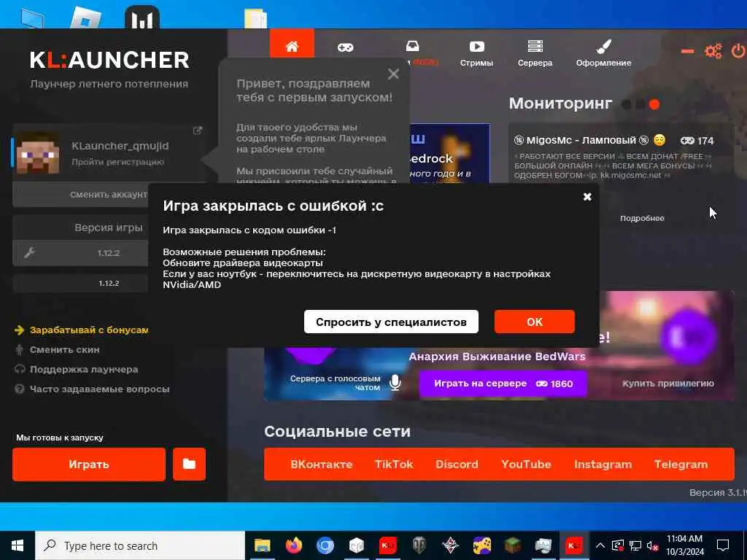The width and height of the screenshot is (747, 560).
Task: Open TikTok social link
Action: coord(394,464)
